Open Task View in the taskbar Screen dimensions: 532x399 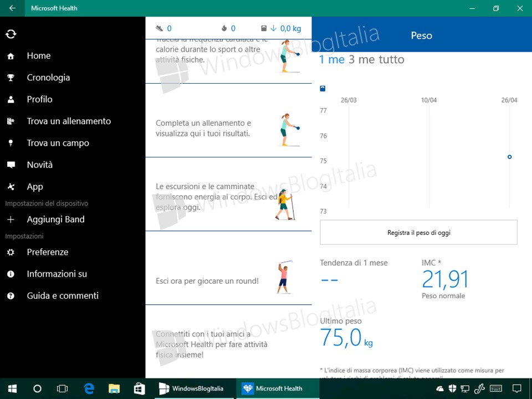tap(63, 388)
